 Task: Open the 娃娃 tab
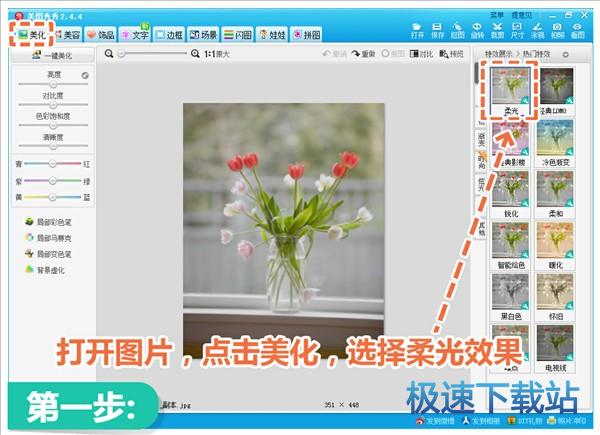pyautogui.click(x=272, y=35)
